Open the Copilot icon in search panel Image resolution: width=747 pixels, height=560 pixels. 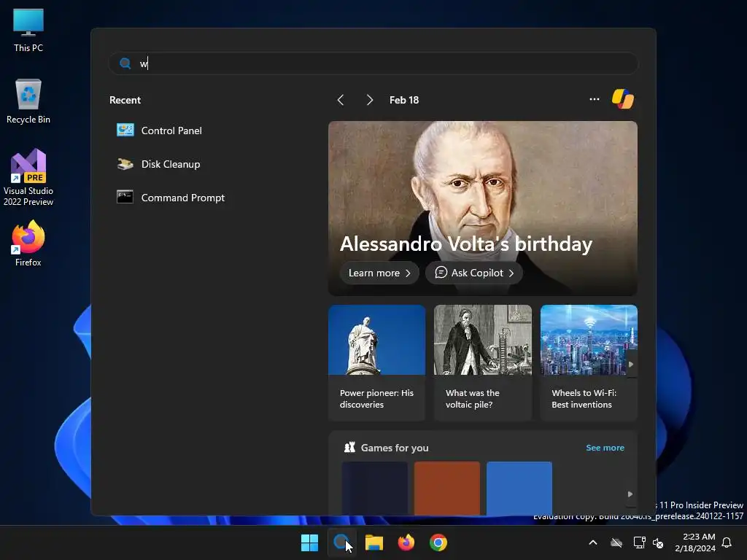point(623,99)
